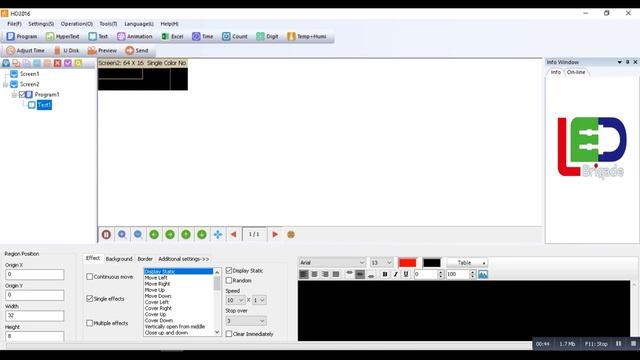The height and width of the screenshot is (360, 640).
Task: Click the blue image icon beside 100 field
Action: click(x=483, y=274)
